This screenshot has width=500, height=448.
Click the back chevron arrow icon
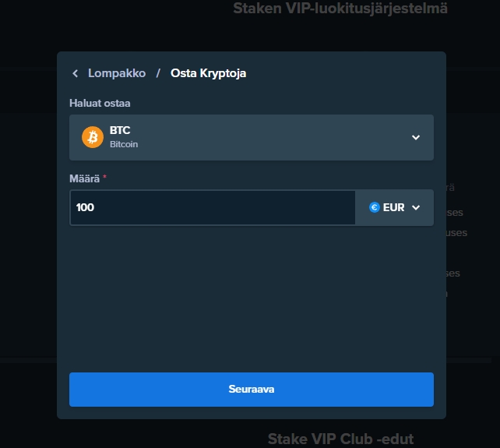(76, 73)
